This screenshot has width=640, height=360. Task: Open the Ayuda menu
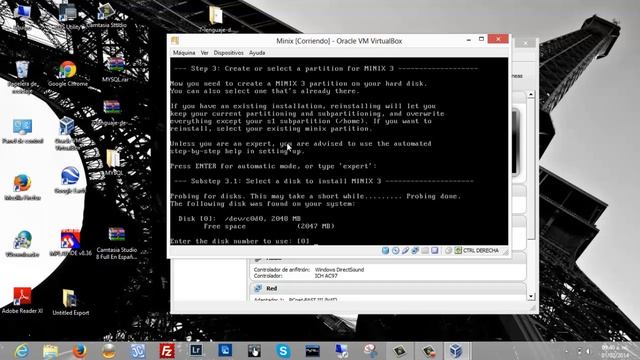(x=257, y=53)
